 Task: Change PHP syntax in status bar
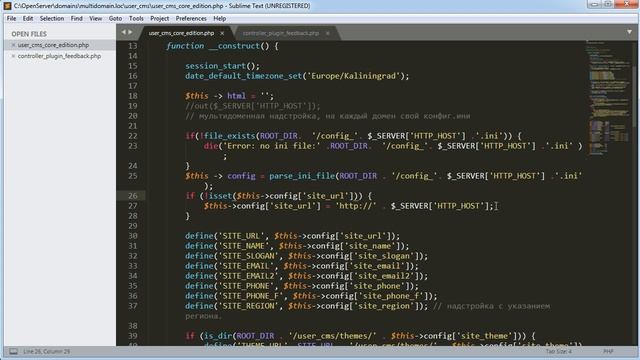(x=608, y=351)
